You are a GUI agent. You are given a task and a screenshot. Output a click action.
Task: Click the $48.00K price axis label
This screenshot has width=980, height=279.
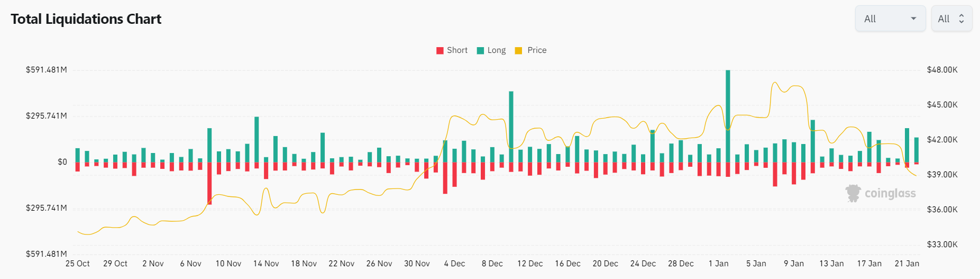(942, 70)
